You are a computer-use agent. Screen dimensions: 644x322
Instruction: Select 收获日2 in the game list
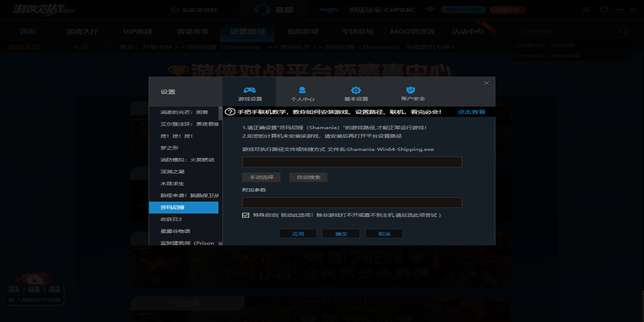pyautogui.click(x=184, y=219)
